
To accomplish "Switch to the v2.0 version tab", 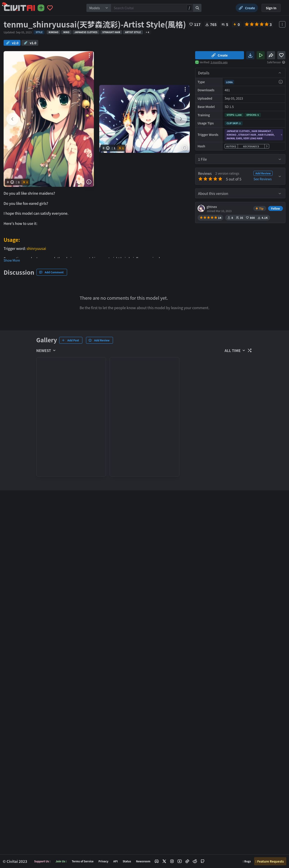I will pyautogui.click(x=12, y=43).
